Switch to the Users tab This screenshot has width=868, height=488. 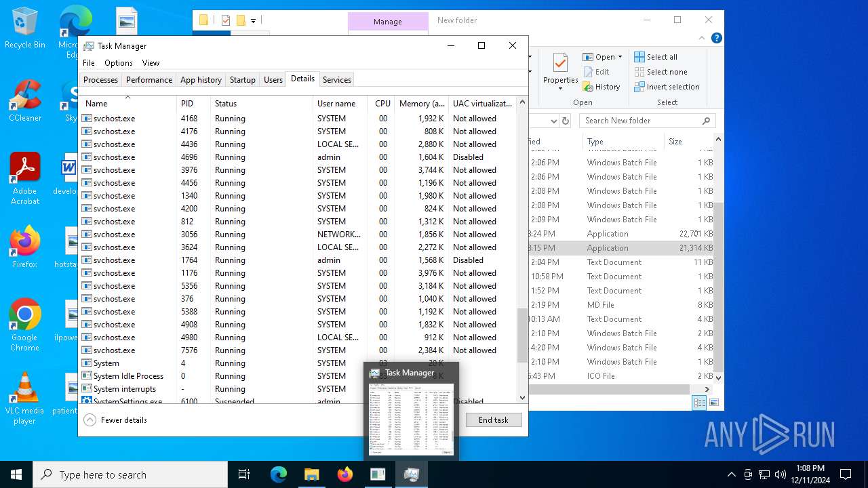(273, 80)
